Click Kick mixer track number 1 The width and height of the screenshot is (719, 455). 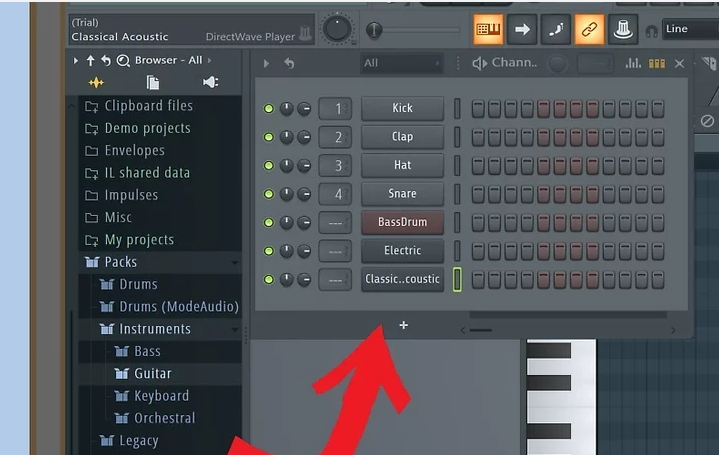coord(335,109)
